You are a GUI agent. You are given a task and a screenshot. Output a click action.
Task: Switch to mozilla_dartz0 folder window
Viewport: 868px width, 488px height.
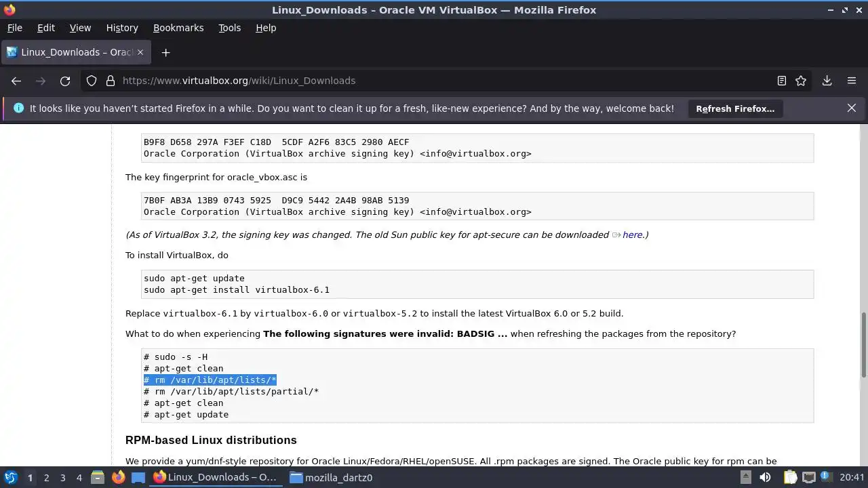click(x=332, y=477)
